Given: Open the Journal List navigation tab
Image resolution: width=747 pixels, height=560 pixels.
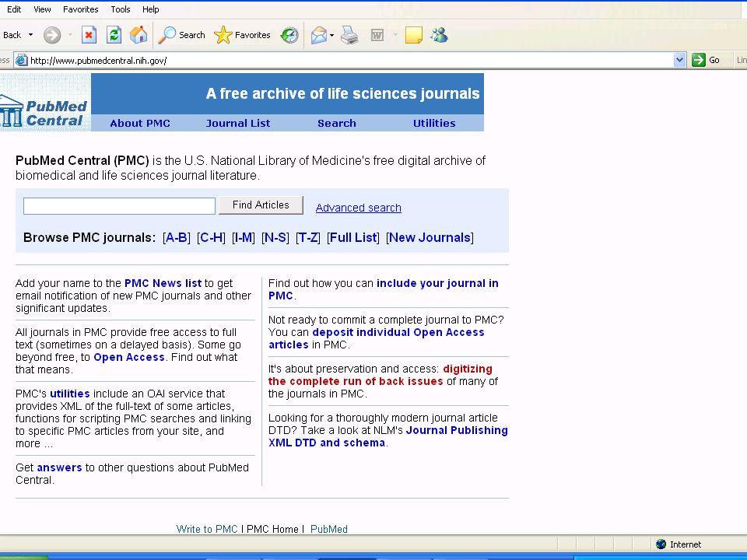Looking at the screenshot, I should 238,123.
